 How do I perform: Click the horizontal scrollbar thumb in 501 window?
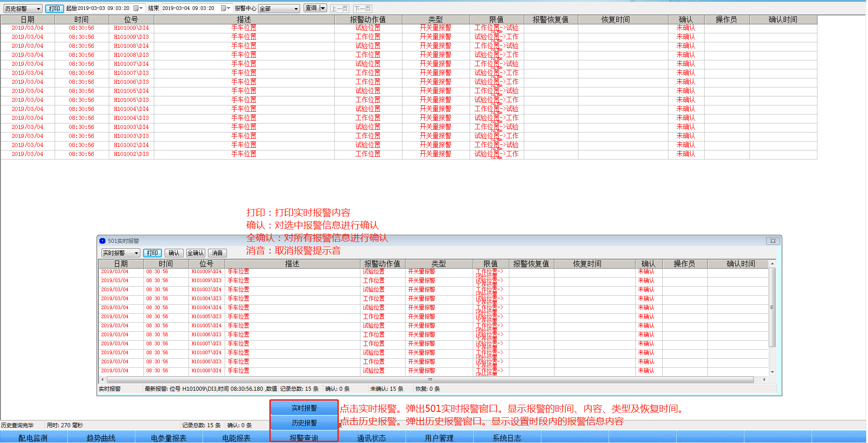[x=430, y=380]
